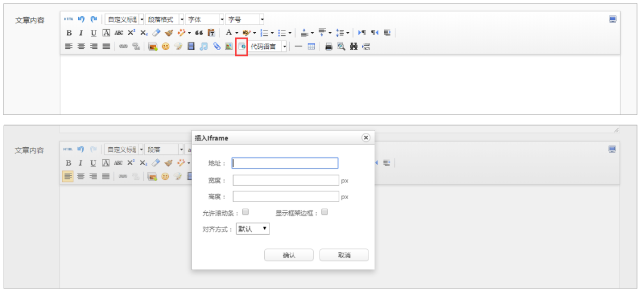Open search and replace with binoculars icon
644x295 pixels.
[x=354, y=46]
